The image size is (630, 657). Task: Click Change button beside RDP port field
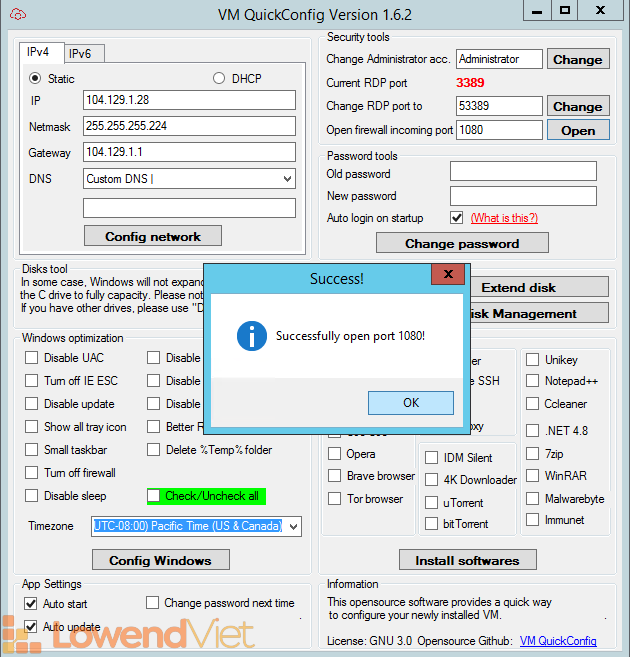pos(577,106)
